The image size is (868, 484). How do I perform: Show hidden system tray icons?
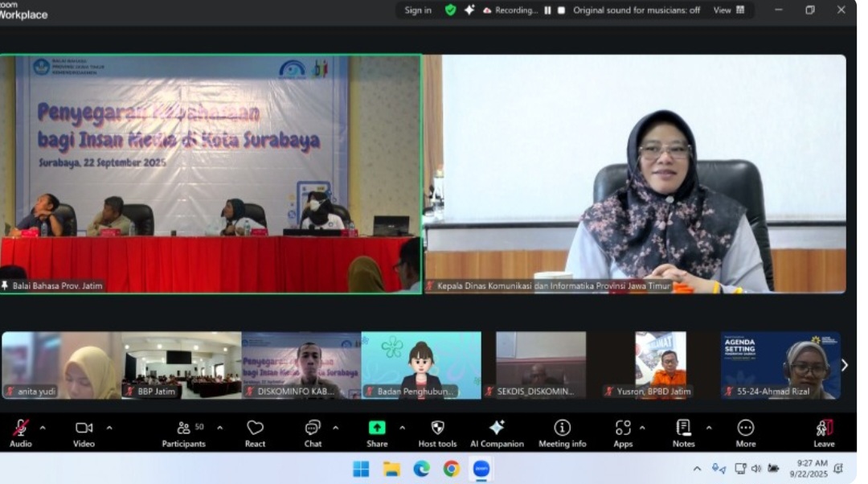pos(697,469)
